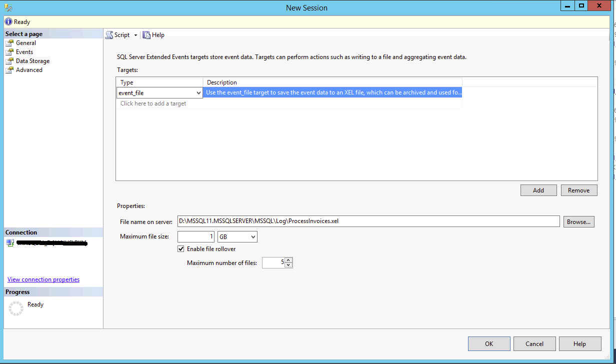The image size is (616, 364).
Task: Click the Remove target button
Action: (578, 190)
